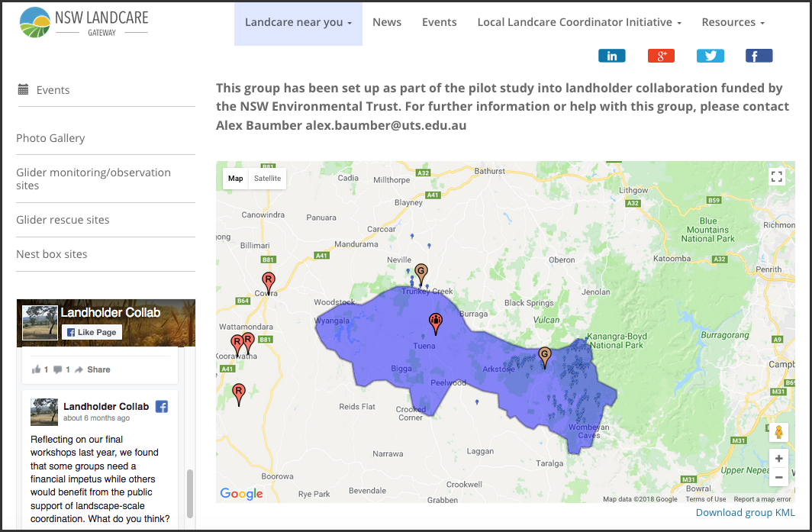The width and height of the screenshot is (812, 532).
Task: Click the Boorowa label on the map
Action: click(277, 476)
